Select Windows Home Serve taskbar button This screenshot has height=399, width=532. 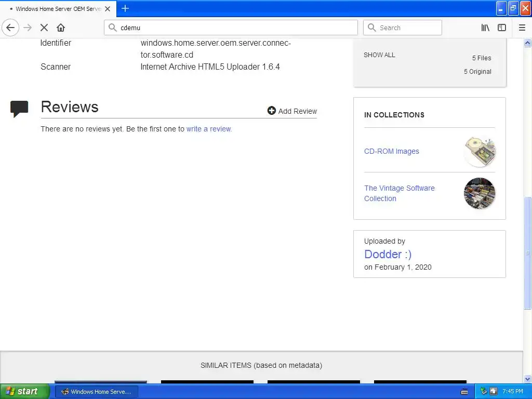tap(96, 392)
